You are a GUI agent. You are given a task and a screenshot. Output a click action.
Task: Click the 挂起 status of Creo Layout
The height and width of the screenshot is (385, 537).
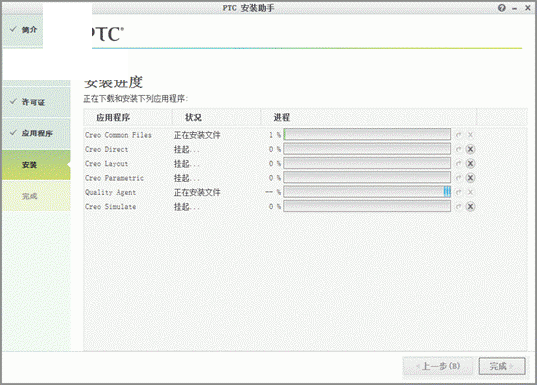pos(186,164)
